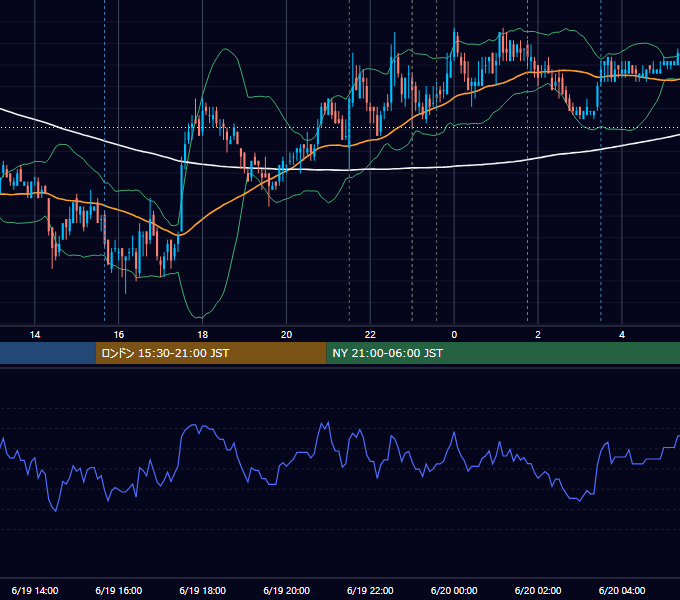Click the 0 hour label on chart axis
680x600 pixels.
454,335
